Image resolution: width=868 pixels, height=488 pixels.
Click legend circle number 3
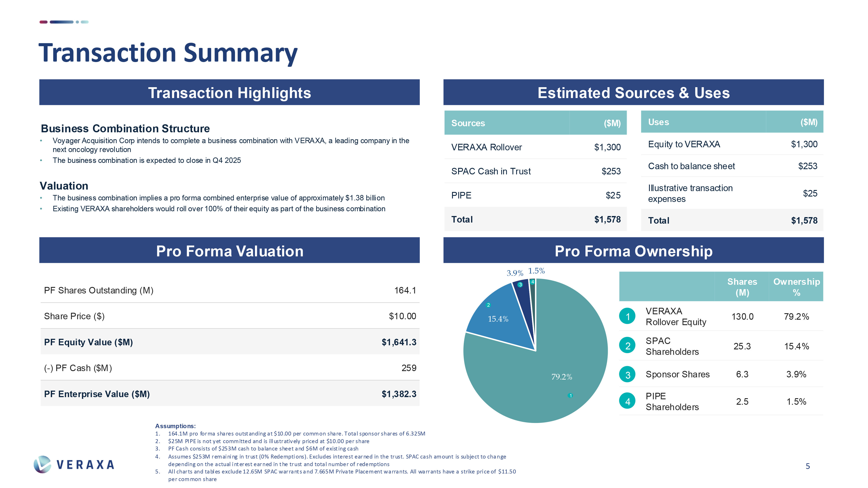point(627,375)
